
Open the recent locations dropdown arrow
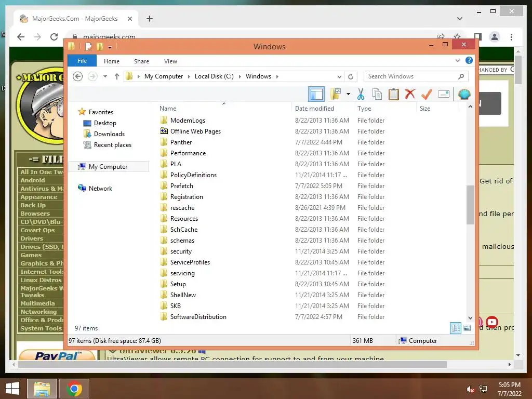point(105,76)
